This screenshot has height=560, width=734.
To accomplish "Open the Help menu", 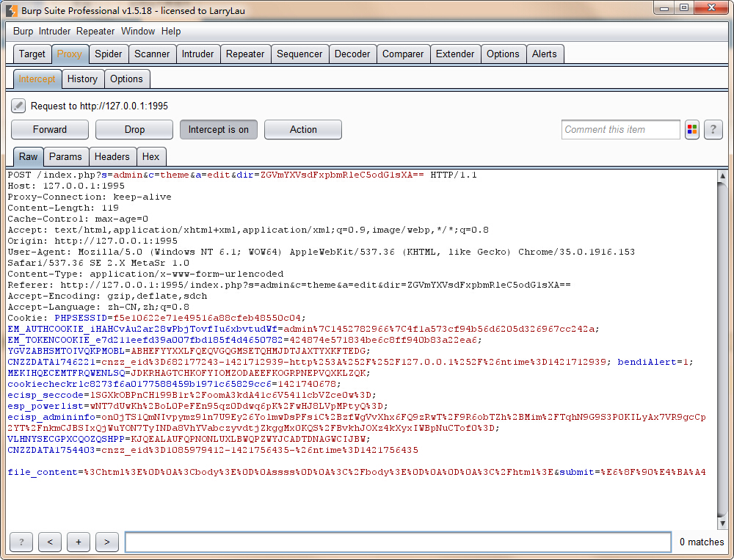I will coord(171,32).
